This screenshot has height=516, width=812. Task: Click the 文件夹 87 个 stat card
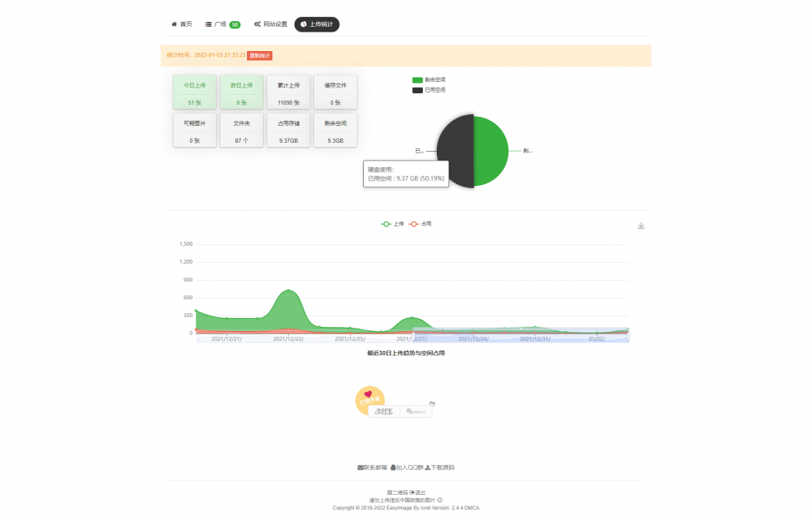tap(242, 130)
